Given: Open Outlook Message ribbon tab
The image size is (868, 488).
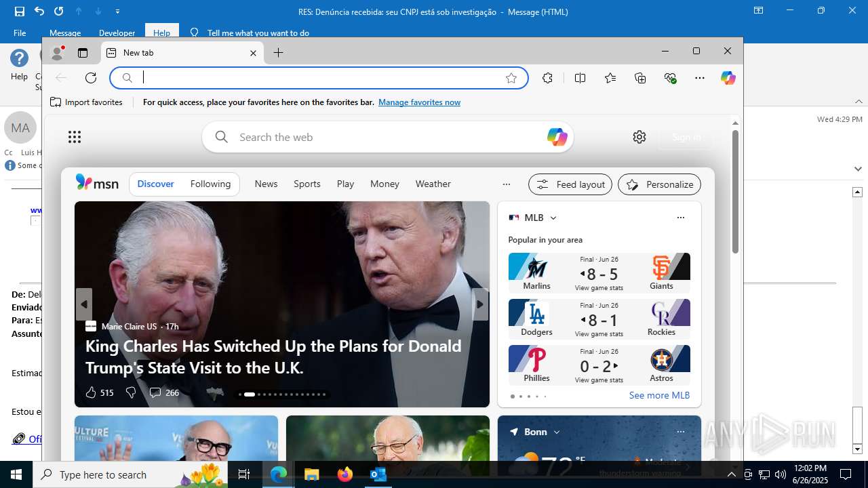Looking at the screenshot, I should pos(65,33).
